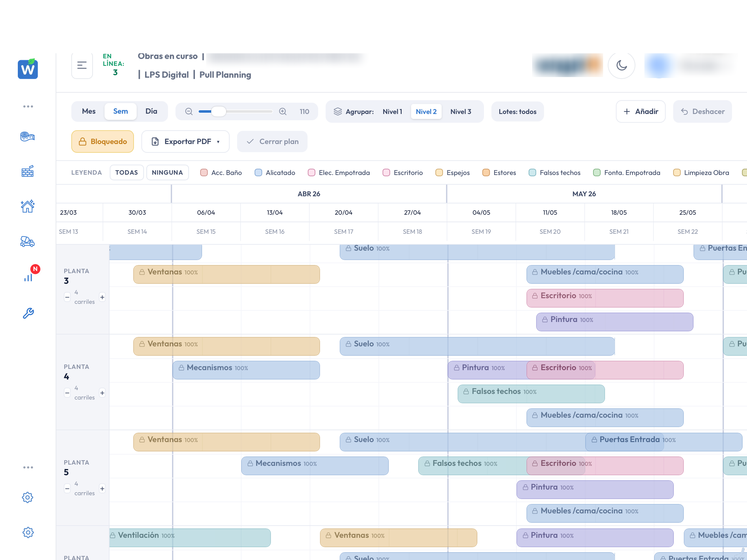Switch to Mes view

[x=89, y=112]
